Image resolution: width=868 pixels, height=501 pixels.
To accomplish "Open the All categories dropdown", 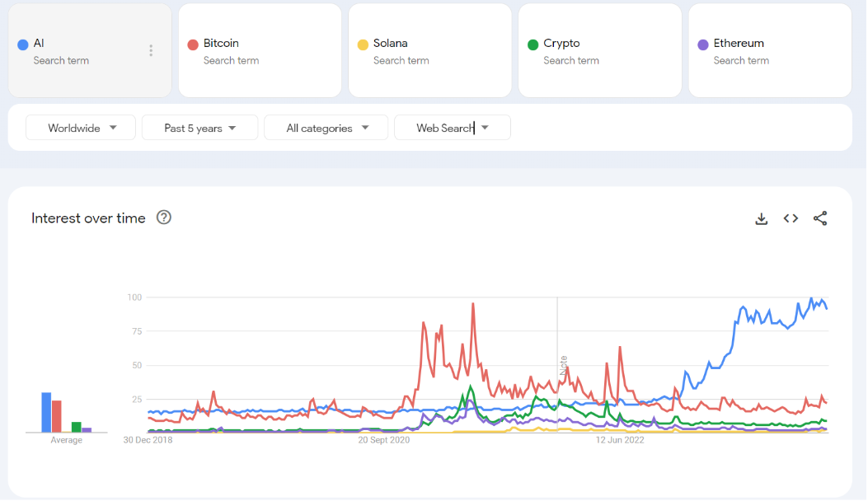I will click(326, 127).
